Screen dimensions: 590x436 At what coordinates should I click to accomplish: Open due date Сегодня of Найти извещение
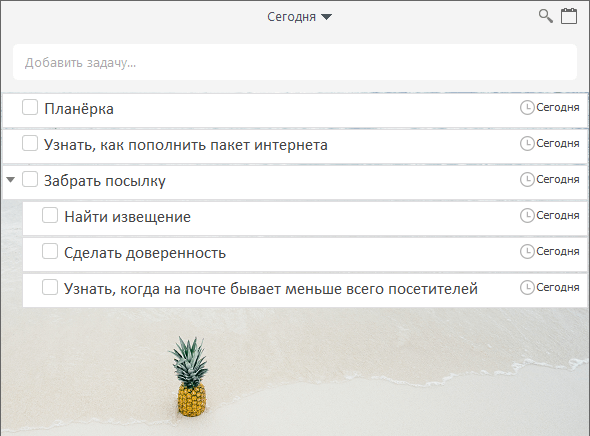pos(558,216)
